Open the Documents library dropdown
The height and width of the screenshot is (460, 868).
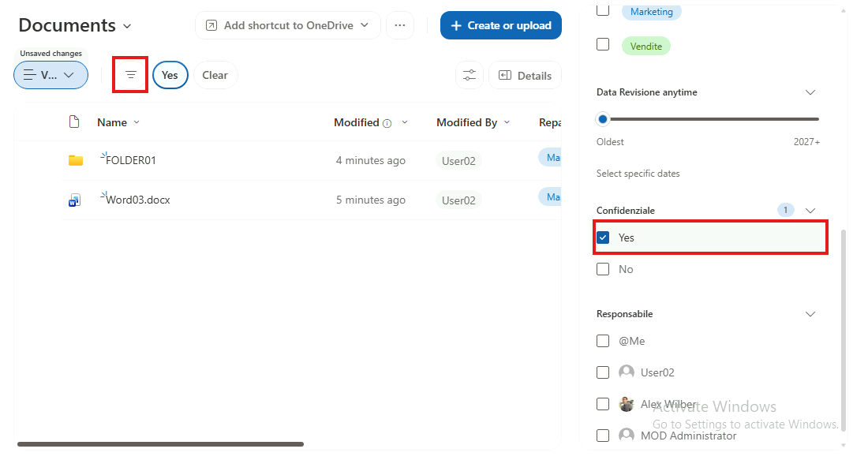tap(127, 26)
